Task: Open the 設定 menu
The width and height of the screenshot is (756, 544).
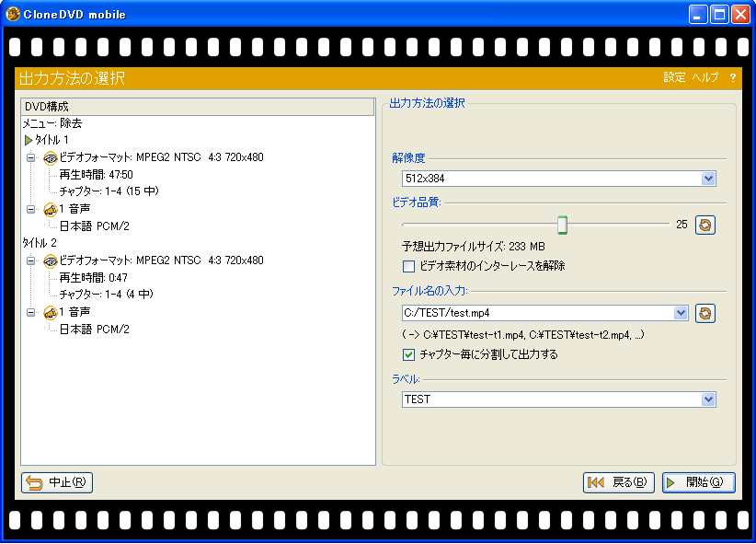Action: tap(674, 77)
